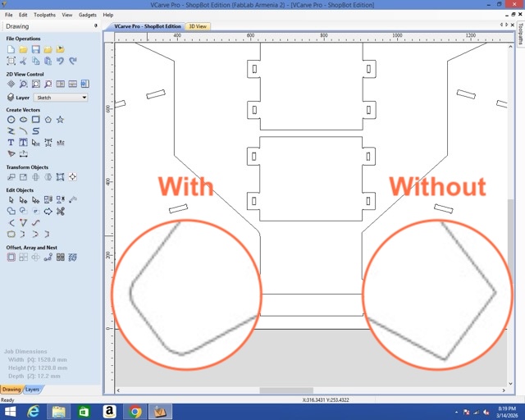Click the scroll right arrow
Screen dimensions: 525x420
[x=504, y=390]
